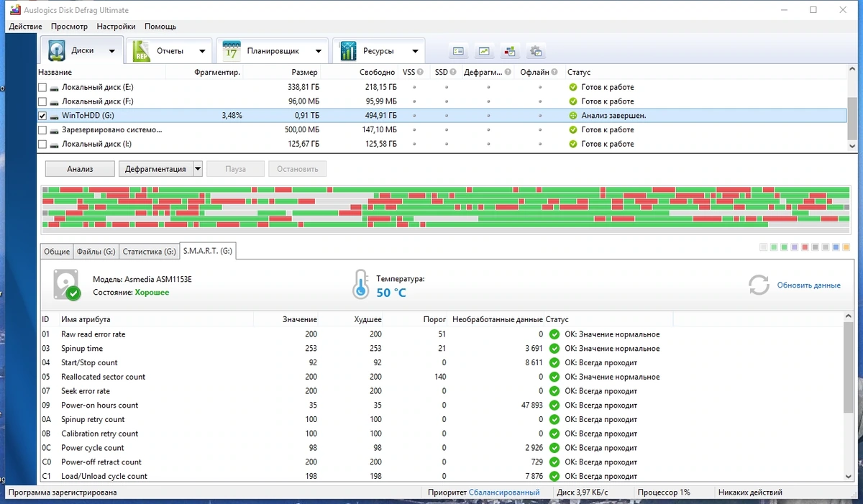863x504 pixels.
Task: Click the refresh arrows icon in S.M.A.R.T. panel
Action: pyautogui.click(x=759, y=285)
